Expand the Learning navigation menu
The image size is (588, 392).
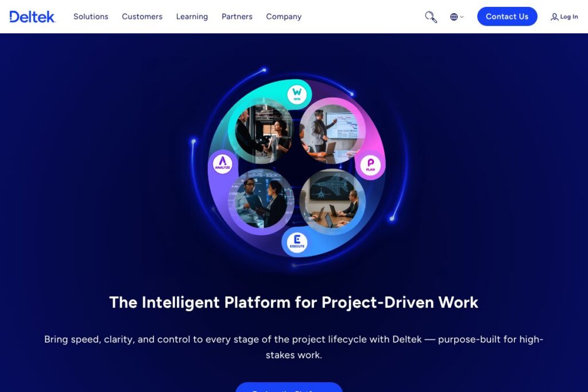(x=192, y=17)
